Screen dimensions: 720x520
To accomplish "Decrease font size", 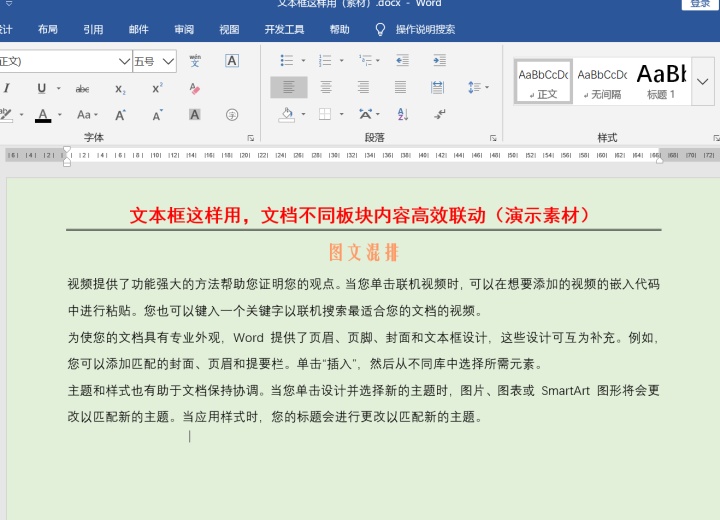I will click(158, 115).
